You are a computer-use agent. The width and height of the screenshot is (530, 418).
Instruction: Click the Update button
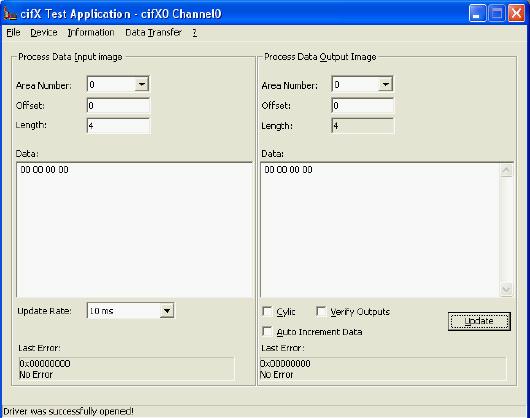479,321
